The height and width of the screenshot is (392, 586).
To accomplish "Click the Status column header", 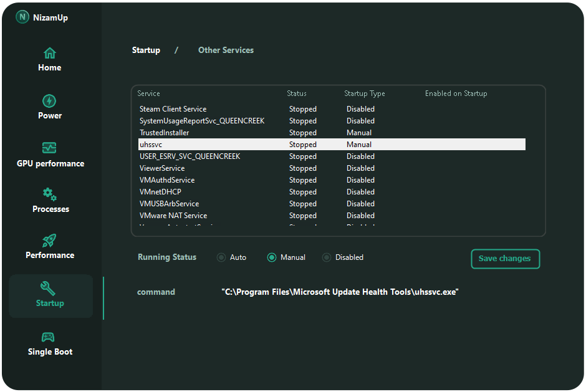I will (296, 93).
